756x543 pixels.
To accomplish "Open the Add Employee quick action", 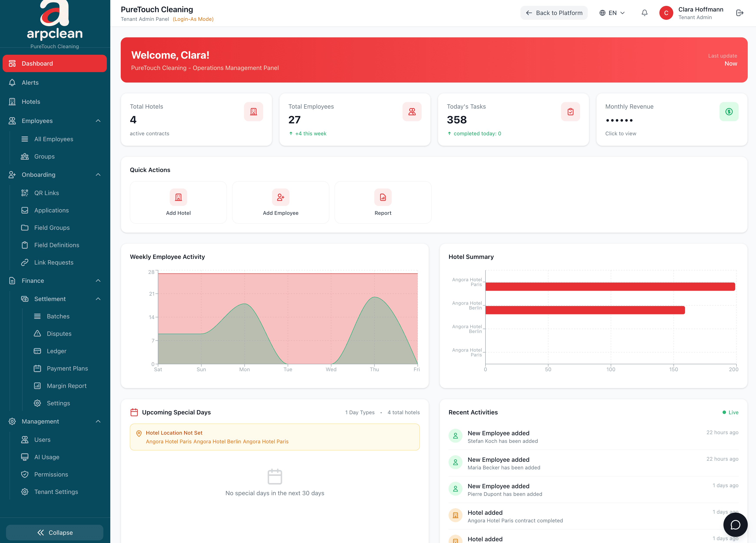I will pyautogui.click(x=280, y=202).
